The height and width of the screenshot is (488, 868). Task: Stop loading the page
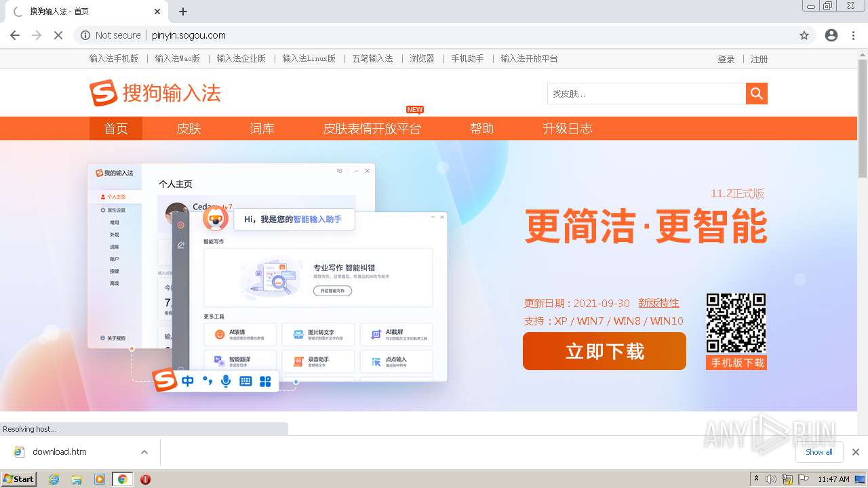coord(58,35)
